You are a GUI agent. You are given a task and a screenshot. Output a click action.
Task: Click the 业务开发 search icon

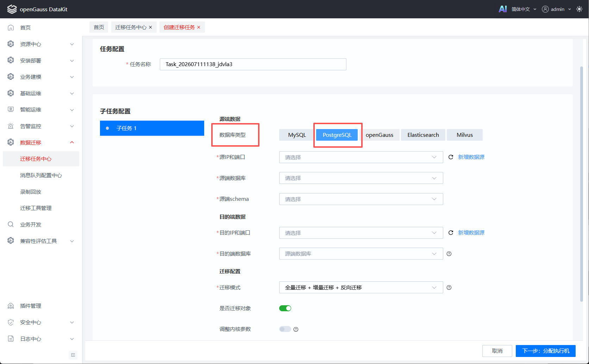[11, 224]
